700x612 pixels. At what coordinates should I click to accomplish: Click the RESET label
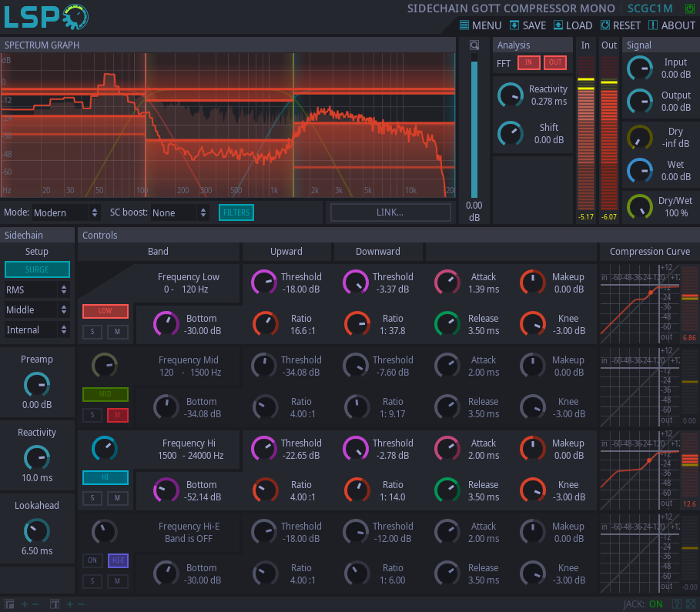(627, 25)
